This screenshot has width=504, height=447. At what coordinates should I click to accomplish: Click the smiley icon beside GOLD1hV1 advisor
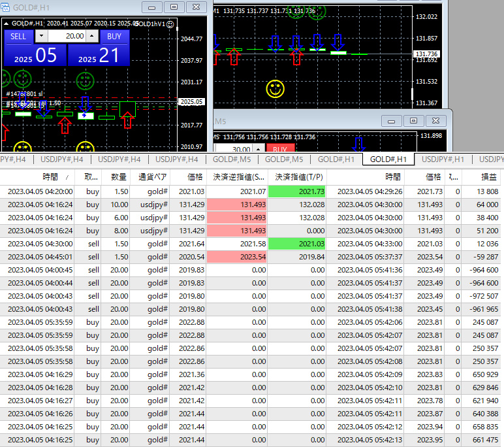point(170,24)
